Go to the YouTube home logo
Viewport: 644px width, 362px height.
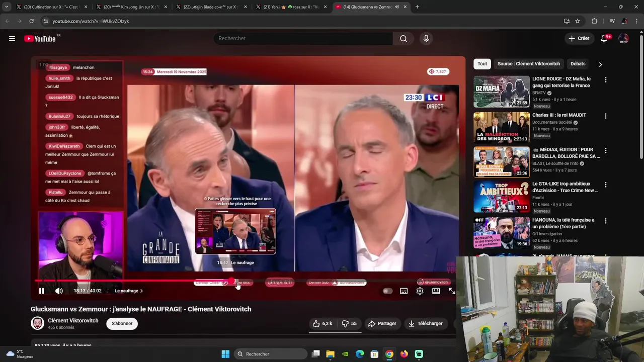(40, 39)
